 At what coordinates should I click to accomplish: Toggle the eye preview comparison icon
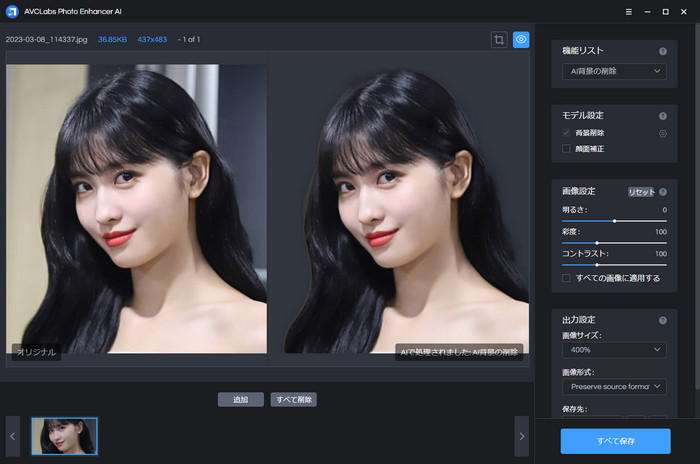(521, 40)
